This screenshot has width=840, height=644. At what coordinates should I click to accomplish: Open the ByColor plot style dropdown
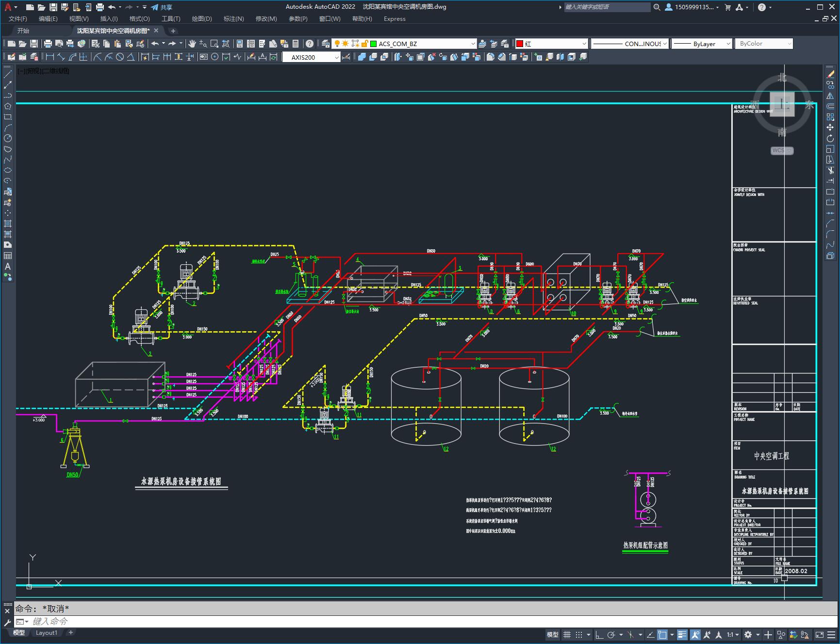click(x=764, y=44)
